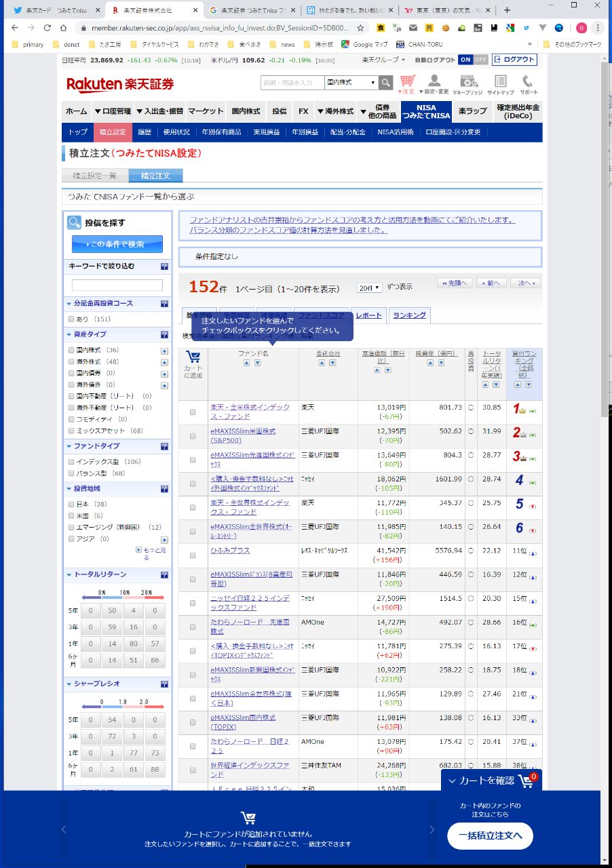Click the 銘柄・用語を入力 search field
Screen dimensions: 612x868
click(292, 83)
